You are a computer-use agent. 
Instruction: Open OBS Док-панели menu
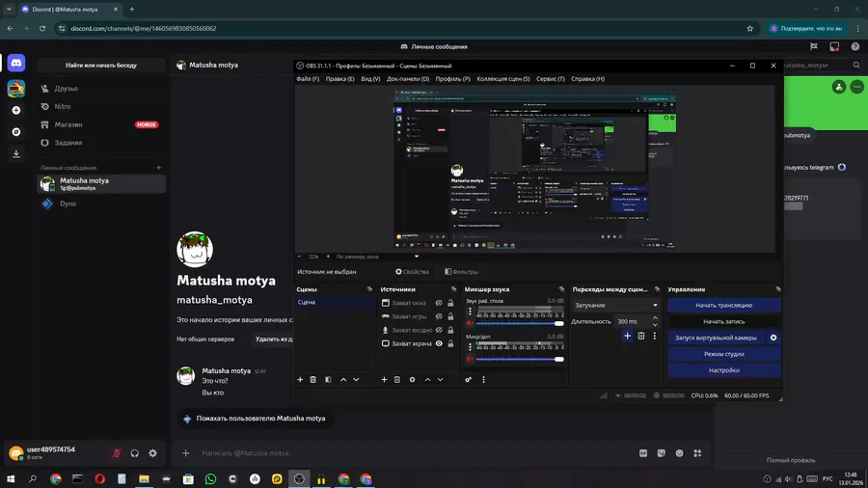coord(407,78)
